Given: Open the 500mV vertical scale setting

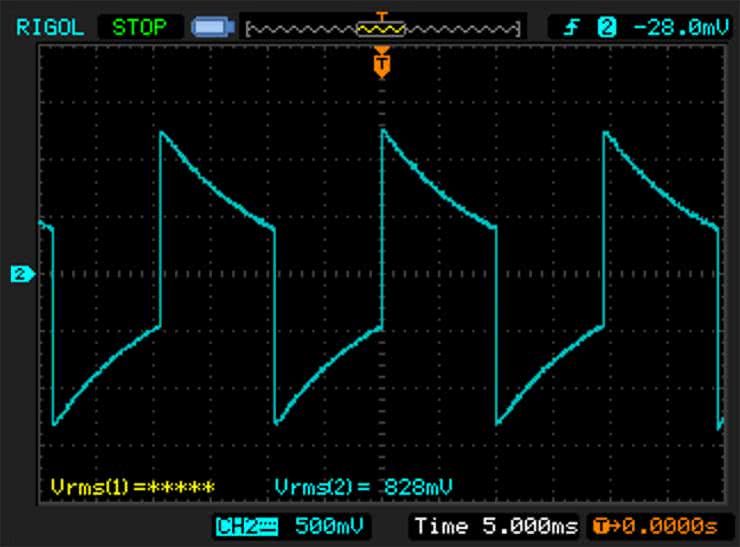Looking at the screenshot, I should click(x=326, y=526).
